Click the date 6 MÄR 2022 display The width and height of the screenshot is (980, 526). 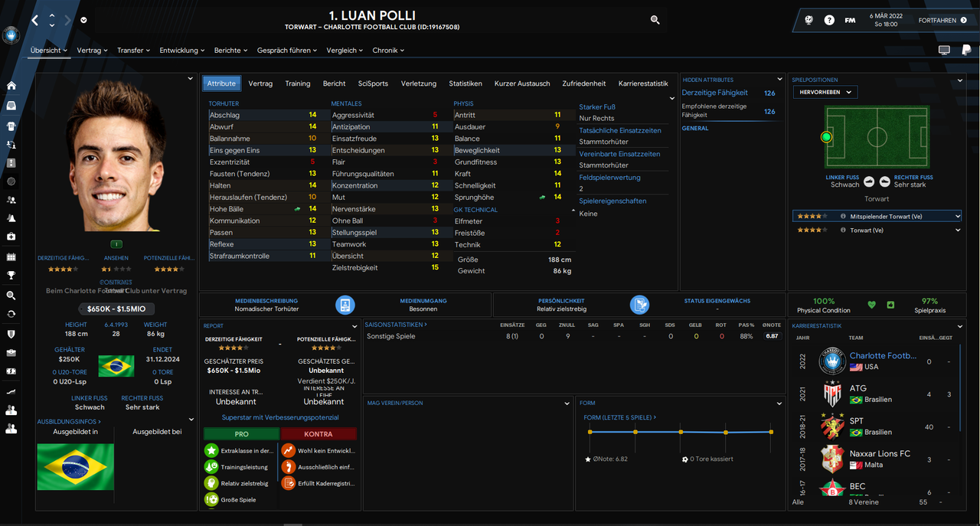[x=887, y=15]
